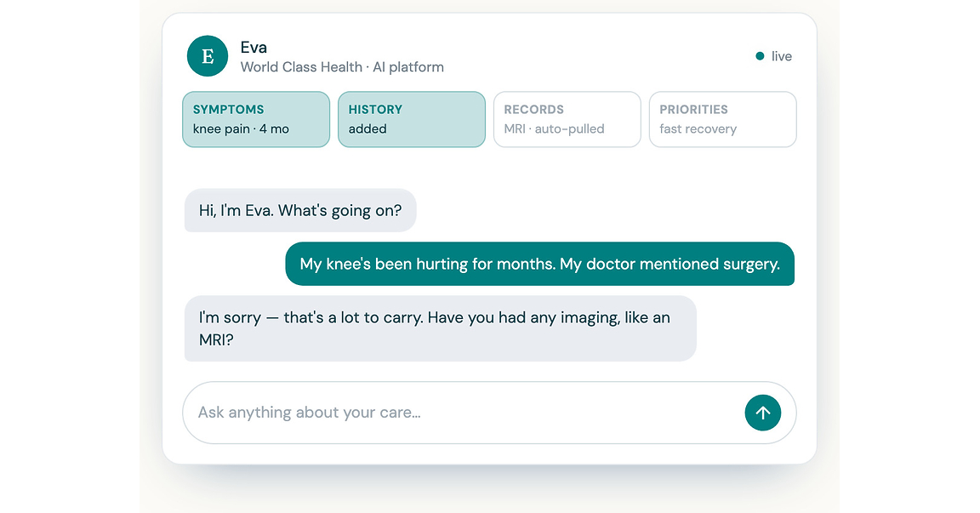Select the Priorities fast recovery card
Viewport: 980px width, 513px height.
tap(723, 119)
